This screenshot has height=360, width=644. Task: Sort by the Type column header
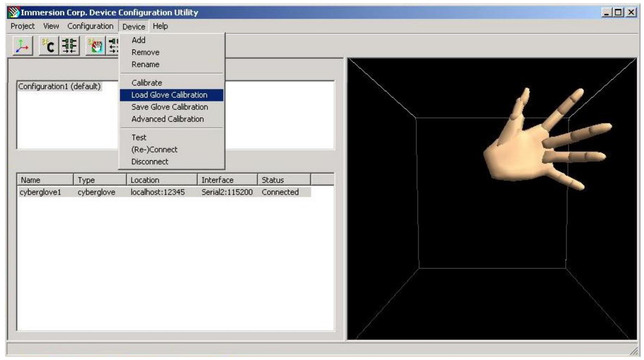tap(100, 180)
